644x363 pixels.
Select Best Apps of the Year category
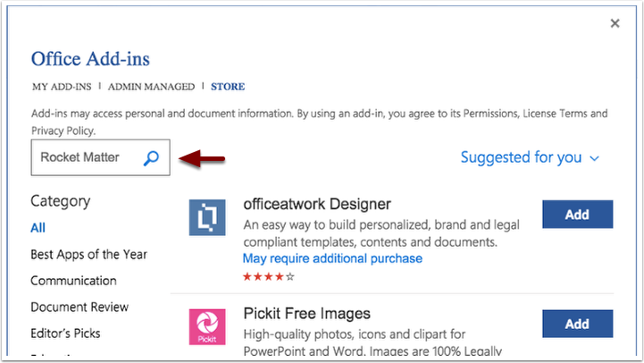[x=88, y=255]
